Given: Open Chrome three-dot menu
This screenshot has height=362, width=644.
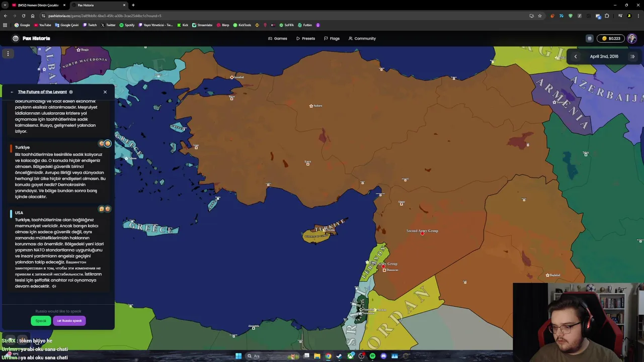Looking at the screenshot, I should click(x=638, y=16).
